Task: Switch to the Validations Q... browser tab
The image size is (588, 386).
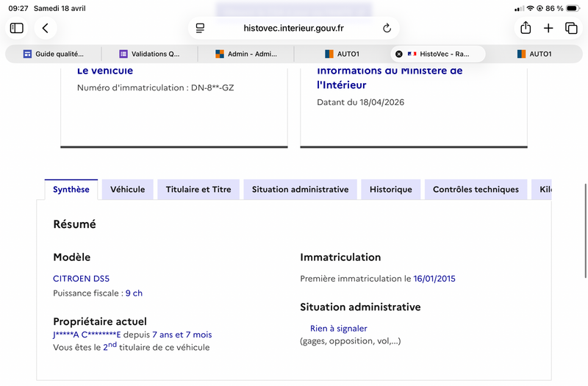Action: coord(150,54)
